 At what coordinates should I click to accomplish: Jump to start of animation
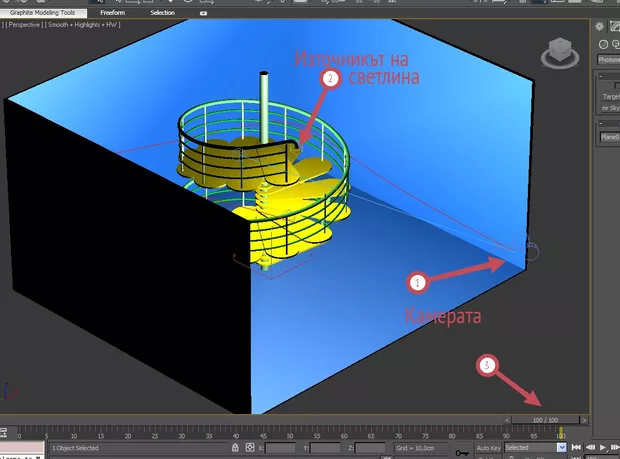[577, 448]
